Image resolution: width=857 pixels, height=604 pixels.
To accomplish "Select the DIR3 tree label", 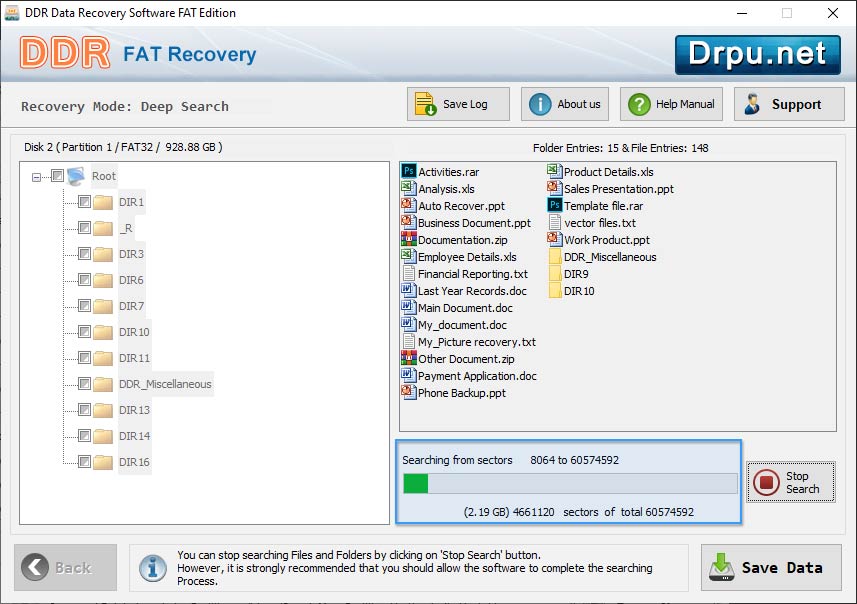I will tap(132, 254).
